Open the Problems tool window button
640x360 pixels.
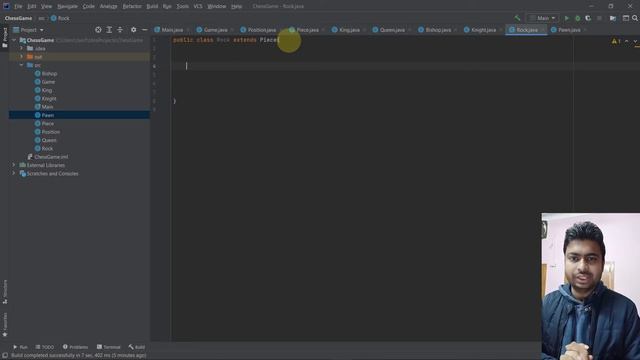click(x=76, y=347)
